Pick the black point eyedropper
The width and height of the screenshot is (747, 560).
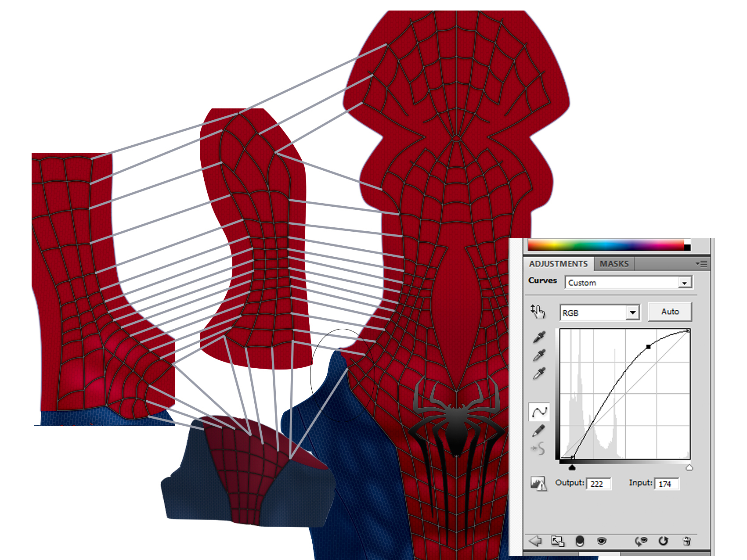pyautogui.click(x=539, y=337)
